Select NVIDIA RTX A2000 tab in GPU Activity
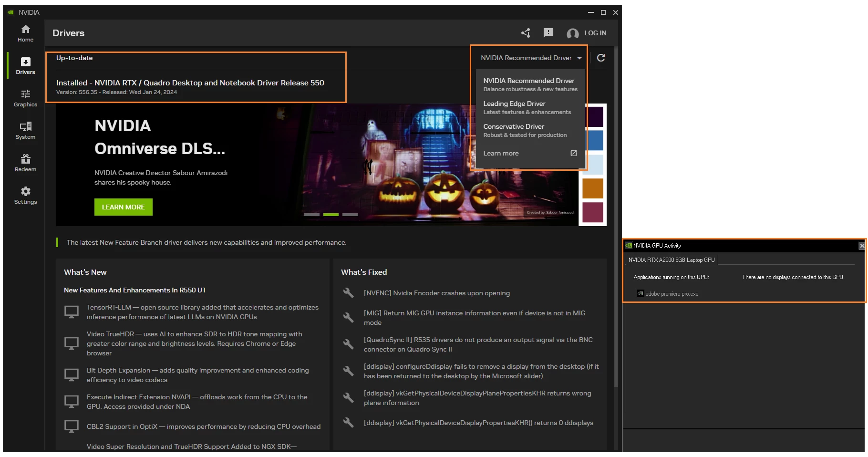The width and height of the screenshot is (868, 457). pos(672,260)
